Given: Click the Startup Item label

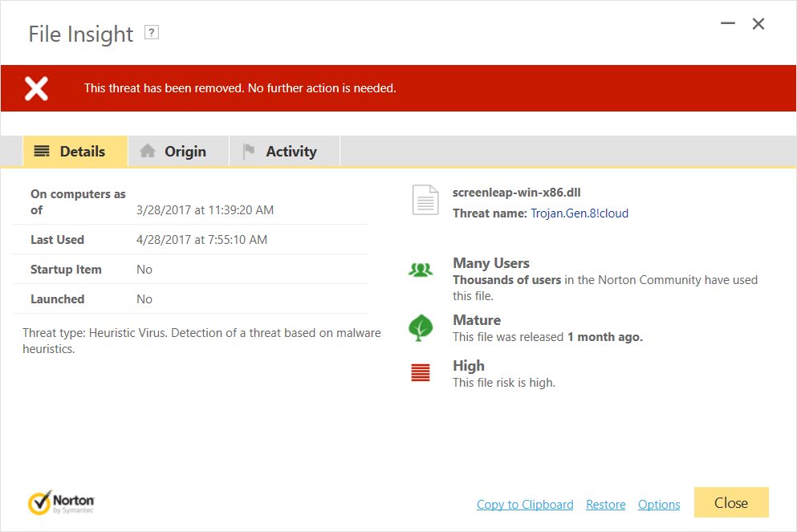Looking at the screenshot, I should coord(66,270).
